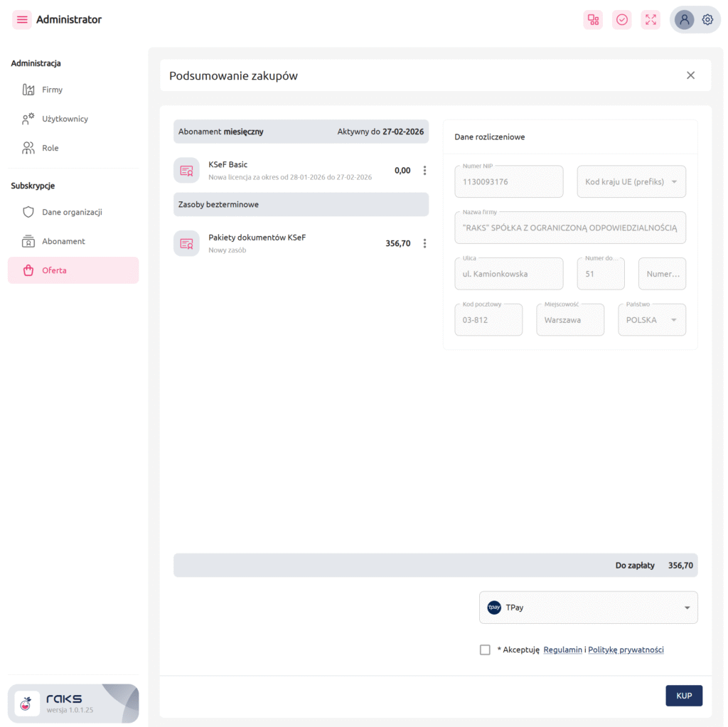This screenshot has height=727, width=728.
Task: Click the Numer NIP input field
Action: click(x=508, y=182)
